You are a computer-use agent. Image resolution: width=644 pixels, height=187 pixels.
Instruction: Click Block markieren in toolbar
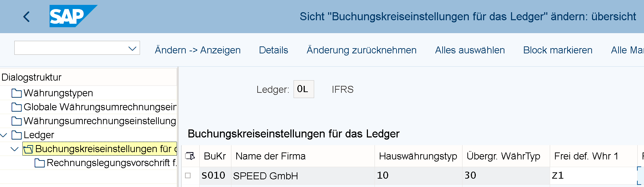[557, 50]
